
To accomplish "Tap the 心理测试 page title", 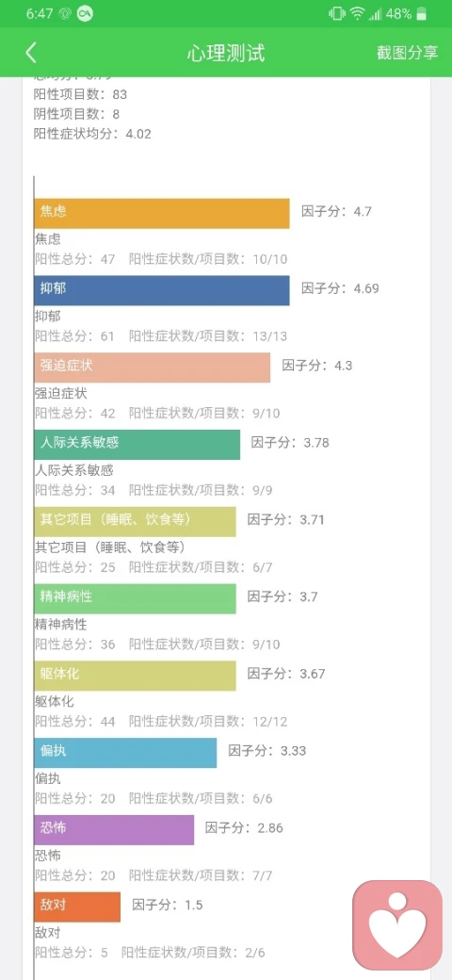I will [x=226, y=53].
